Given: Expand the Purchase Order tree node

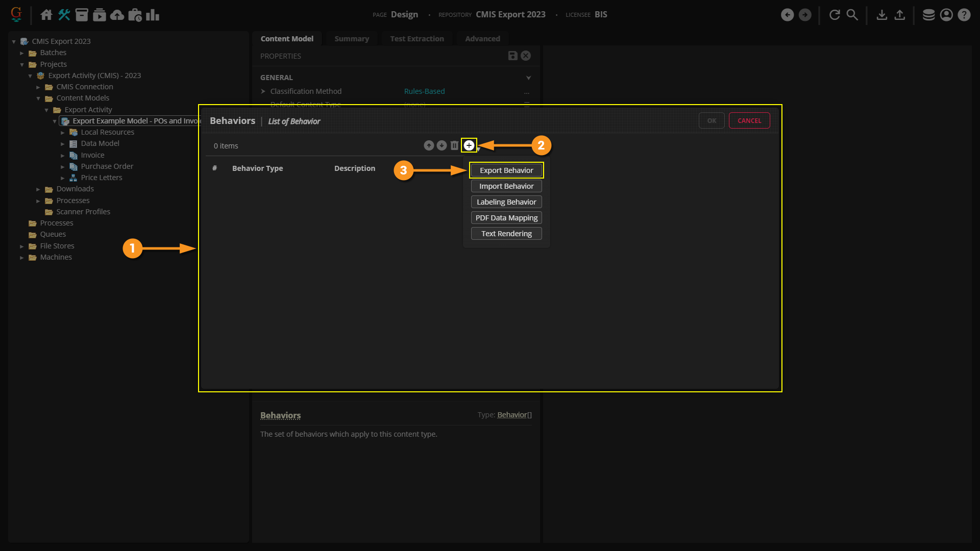Looking at the screenshot, I should 63,167.
